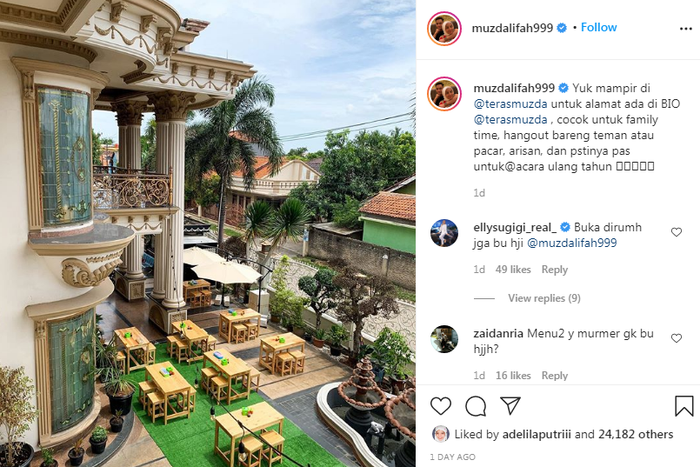Open zaidanria's avatar
The width and height of the screenshot is (700, 467).
(x=444, y=339)
